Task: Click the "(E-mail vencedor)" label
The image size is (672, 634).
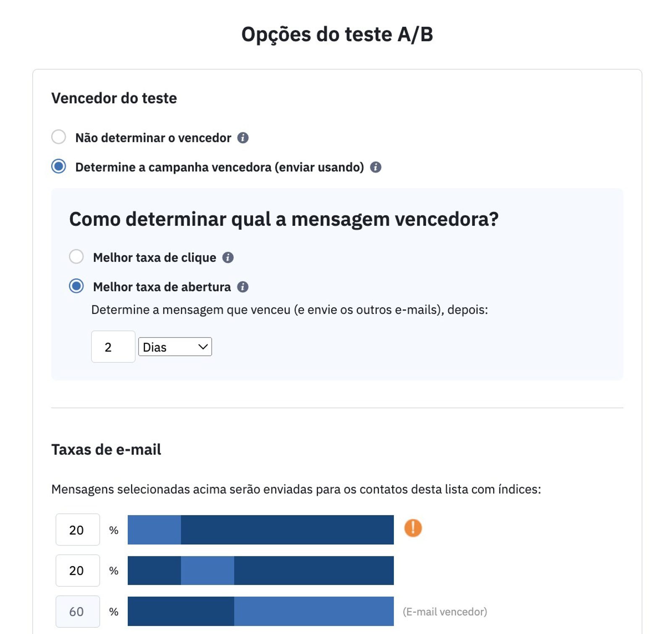Action: pos(445,612)
